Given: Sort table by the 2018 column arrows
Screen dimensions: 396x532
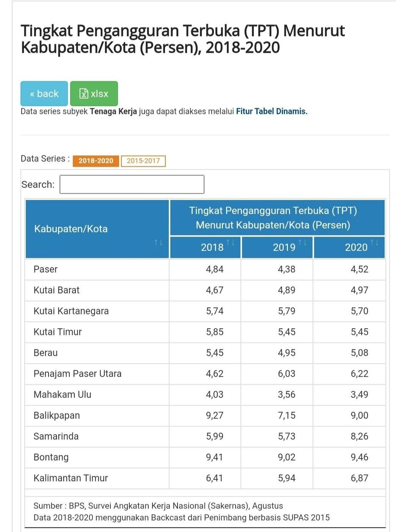Looking at the screenshot, I should coord(230,242).
